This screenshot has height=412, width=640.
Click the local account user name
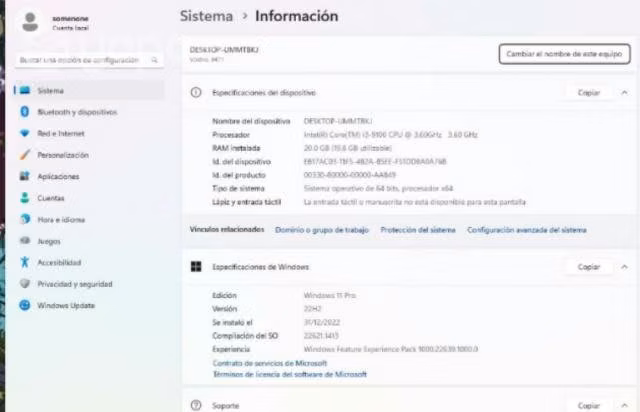click(x=70, y=18)
